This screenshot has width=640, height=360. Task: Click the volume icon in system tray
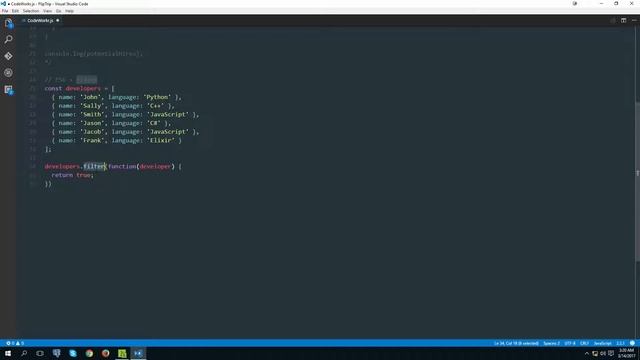point(603,353)
